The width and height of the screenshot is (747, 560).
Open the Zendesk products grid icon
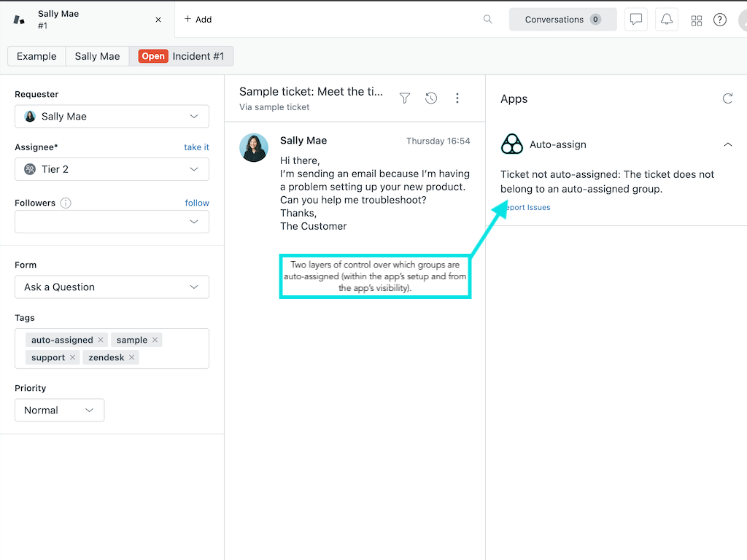tap(697, 20)
